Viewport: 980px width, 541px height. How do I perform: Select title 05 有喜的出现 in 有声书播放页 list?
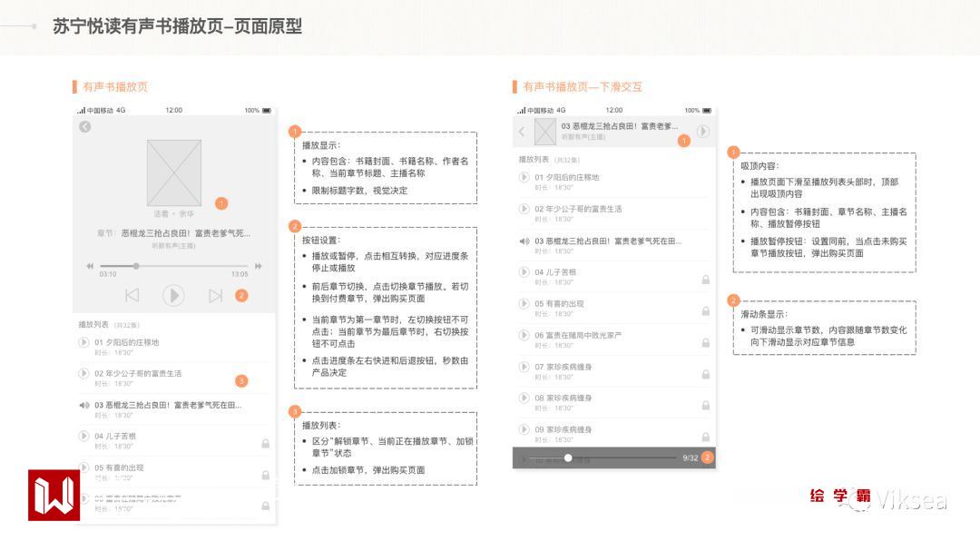[x=120, y=467]
